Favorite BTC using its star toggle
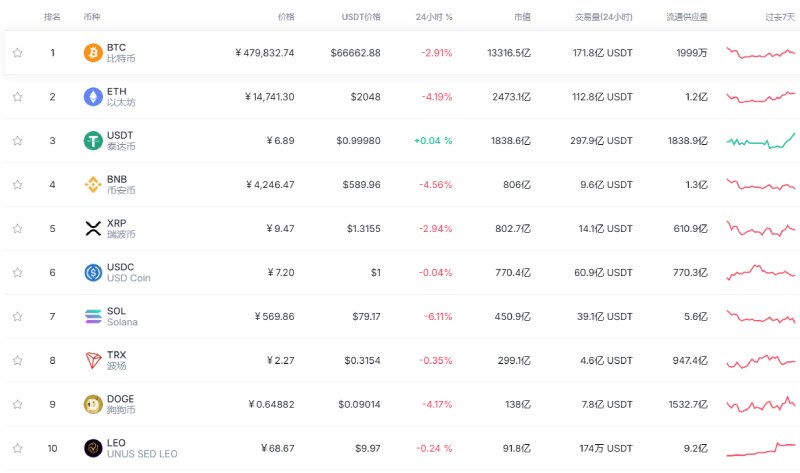The height and width of the screenshot is (473, 800). (x=17, y=53)
